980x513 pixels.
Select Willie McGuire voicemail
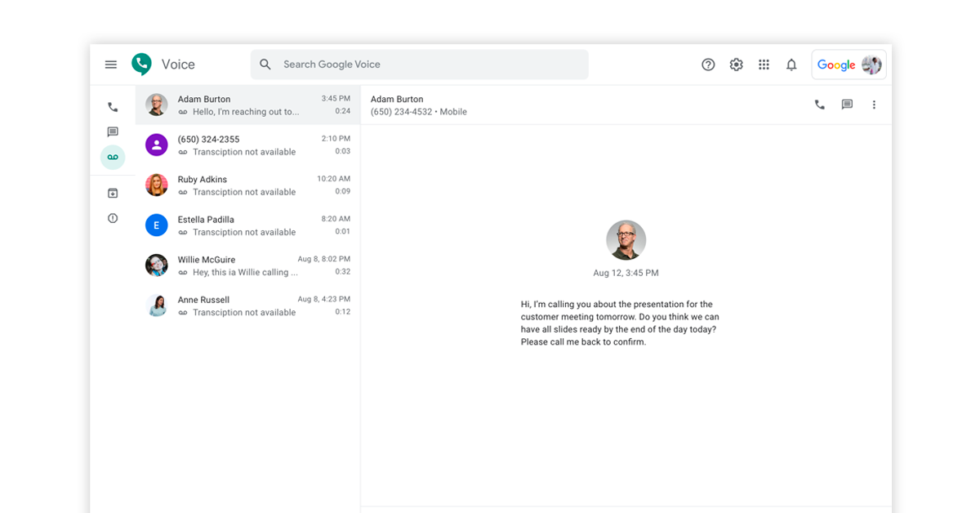click(247, 265)
